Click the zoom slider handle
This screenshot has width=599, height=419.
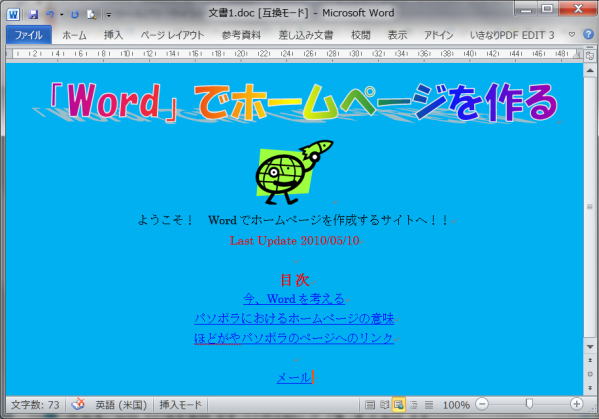[529, 404]
